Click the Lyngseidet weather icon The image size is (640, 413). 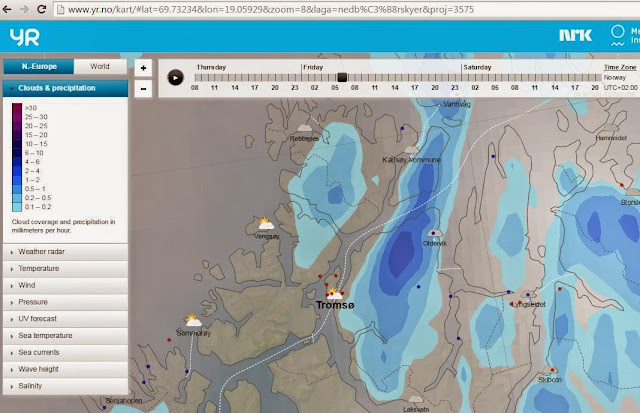coord(528,294)
